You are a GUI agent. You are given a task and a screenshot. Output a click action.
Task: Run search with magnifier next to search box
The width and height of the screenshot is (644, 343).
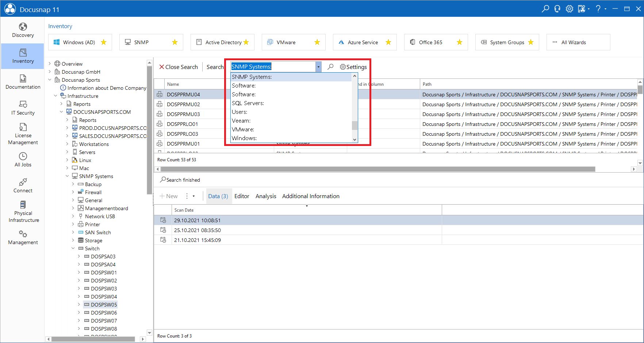pos(330,67)
